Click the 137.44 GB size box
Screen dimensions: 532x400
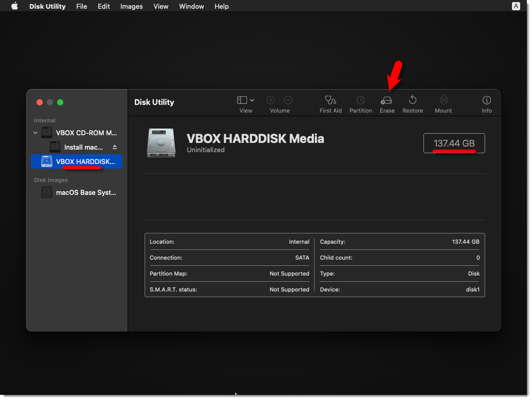pyautogui.click(x=454, y=143)
